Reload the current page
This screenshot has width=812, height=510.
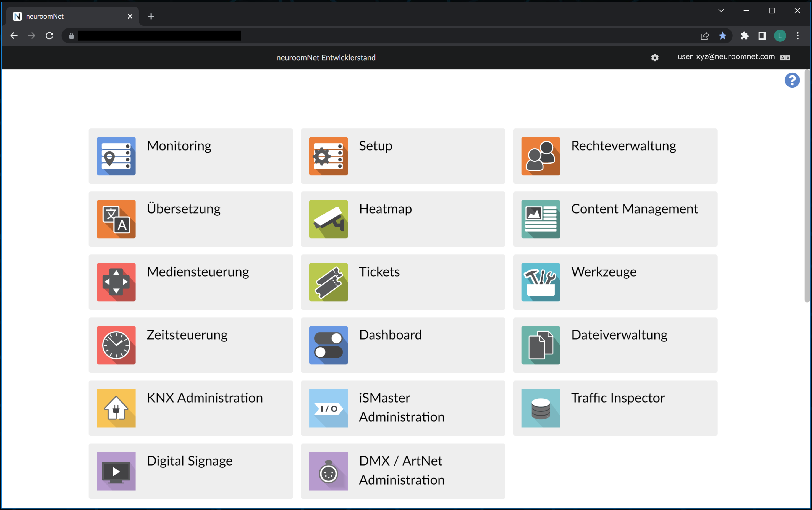click(x=49, y=36)
